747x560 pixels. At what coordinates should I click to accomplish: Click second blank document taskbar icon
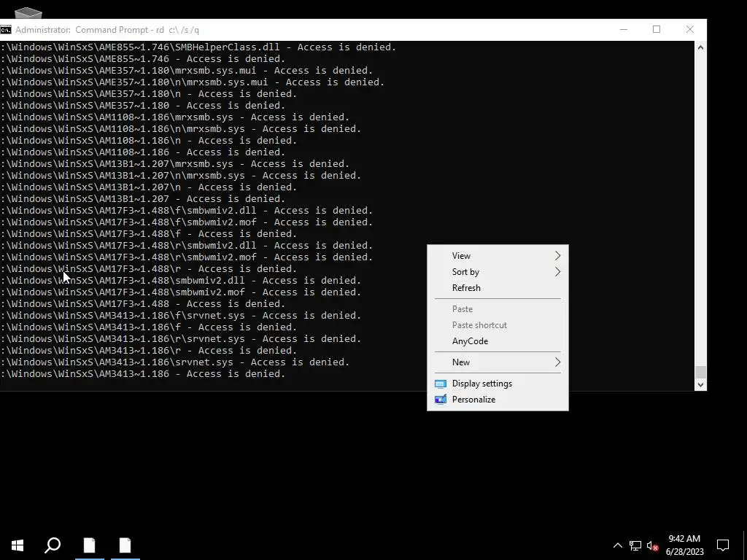125,545
